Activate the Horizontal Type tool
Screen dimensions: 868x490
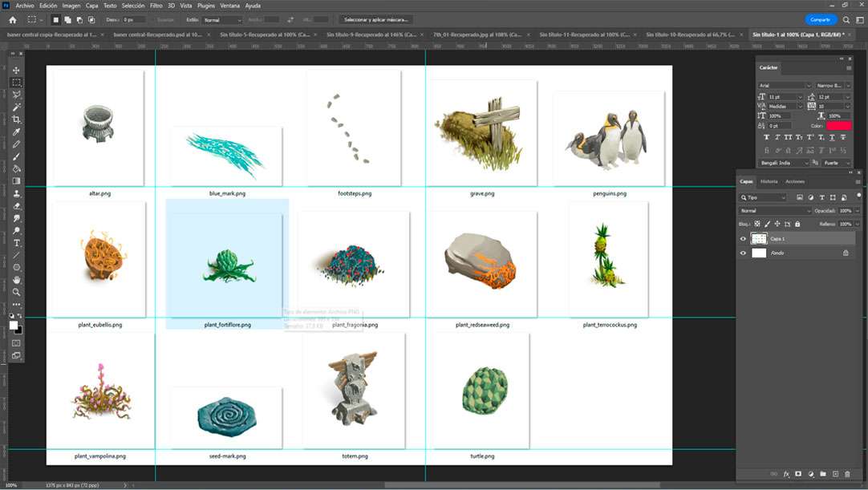pyautogui.click(x=16, y=243)
